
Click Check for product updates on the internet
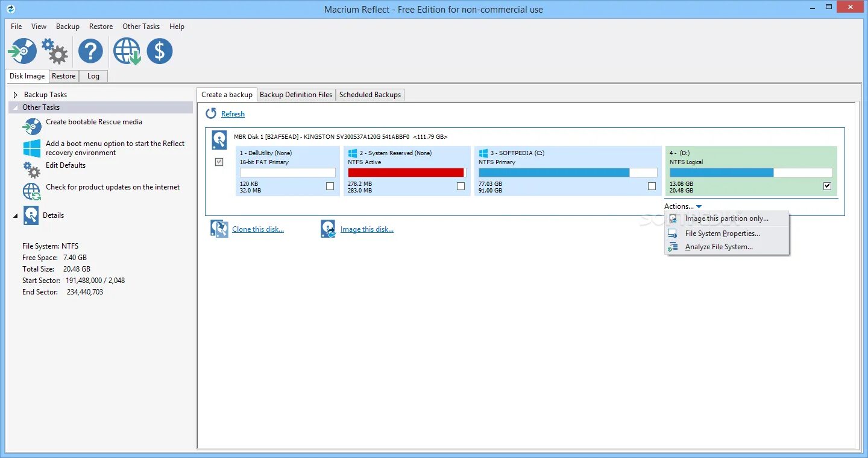pyautogui.click(x=113, y=187)
